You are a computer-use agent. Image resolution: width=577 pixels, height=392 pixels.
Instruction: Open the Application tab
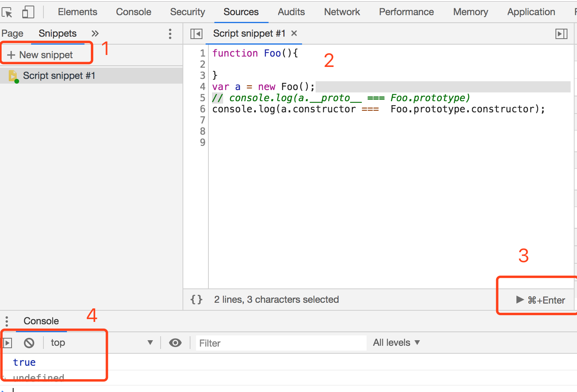pos(531,12)
